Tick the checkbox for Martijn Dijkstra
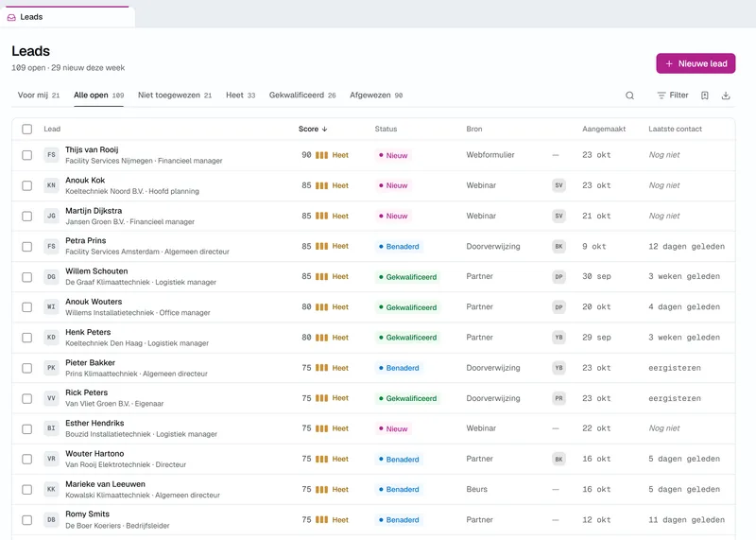The height and width of the screenshot is (540, 756). pos(27,216)
